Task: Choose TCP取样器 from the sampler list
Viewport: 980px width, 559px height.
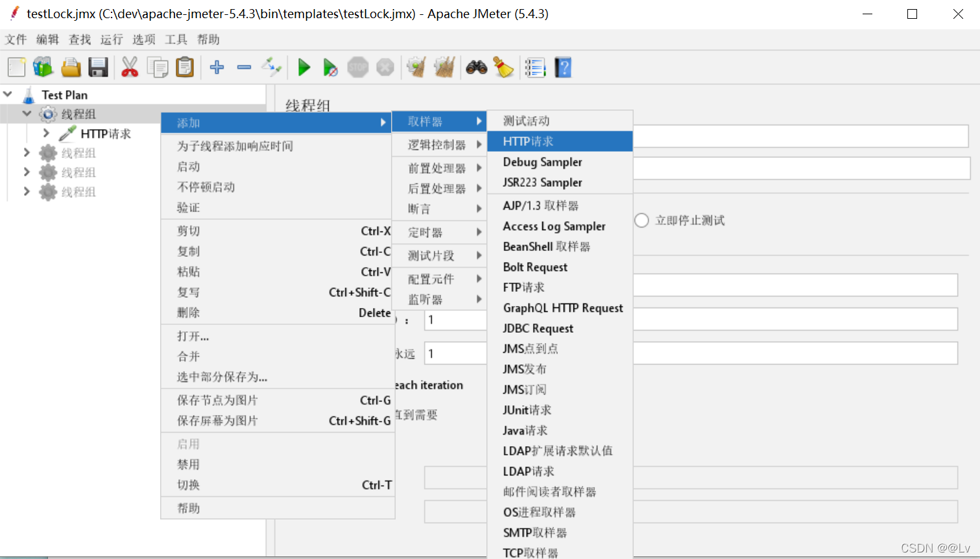Action: pos(560,553)
